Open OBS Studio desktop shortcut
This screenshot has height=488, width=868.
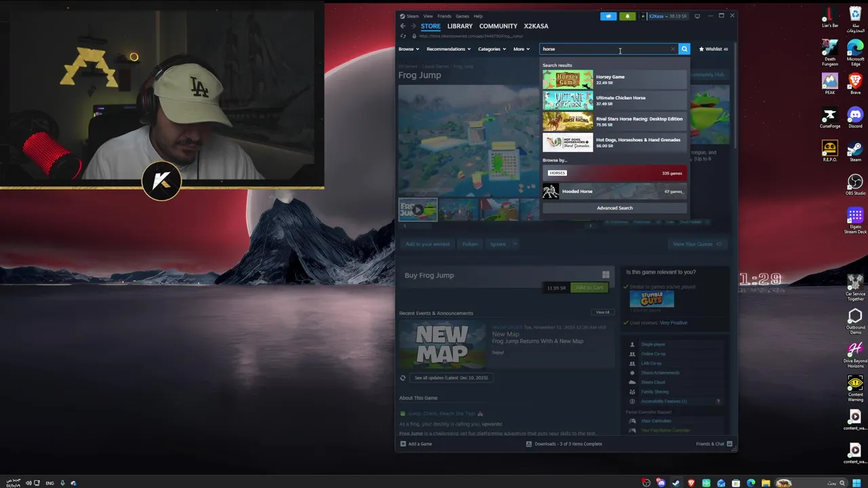(855, 184)
